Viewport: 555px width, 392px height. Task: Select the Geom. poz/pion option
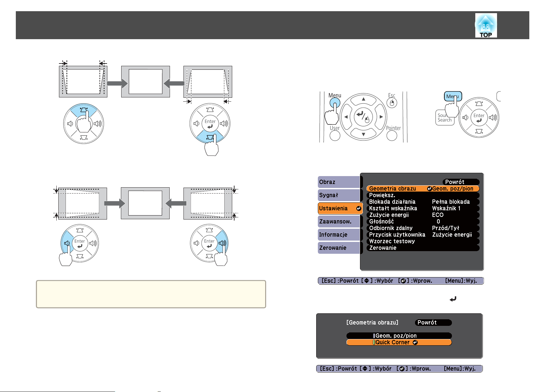tap(399, 336)
